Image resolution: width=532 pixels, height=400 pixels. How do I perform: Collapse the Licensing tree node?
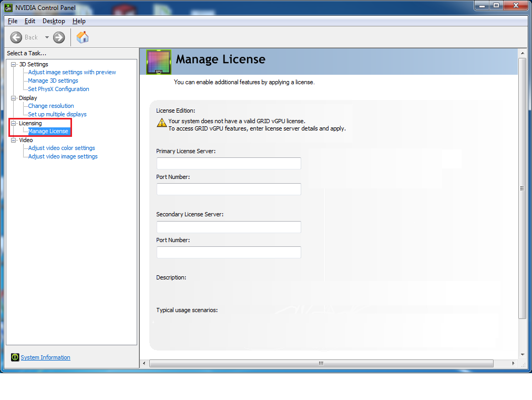click(14, 123)
